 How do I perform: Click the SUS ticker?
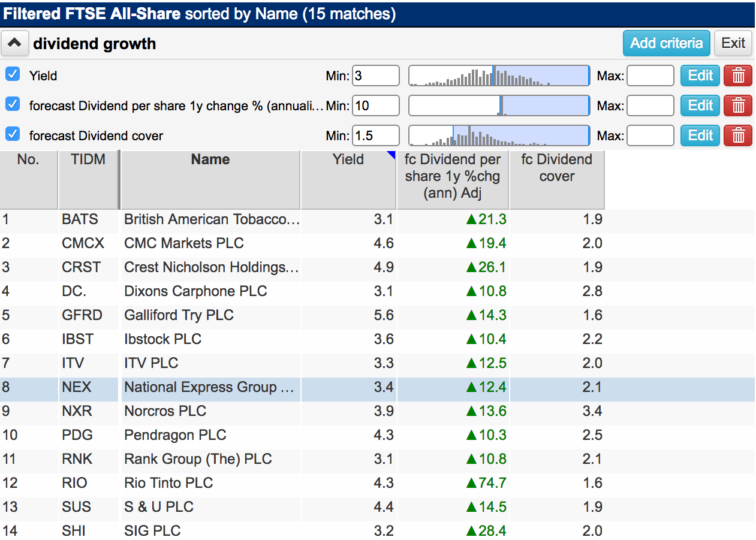click(77, 507)
